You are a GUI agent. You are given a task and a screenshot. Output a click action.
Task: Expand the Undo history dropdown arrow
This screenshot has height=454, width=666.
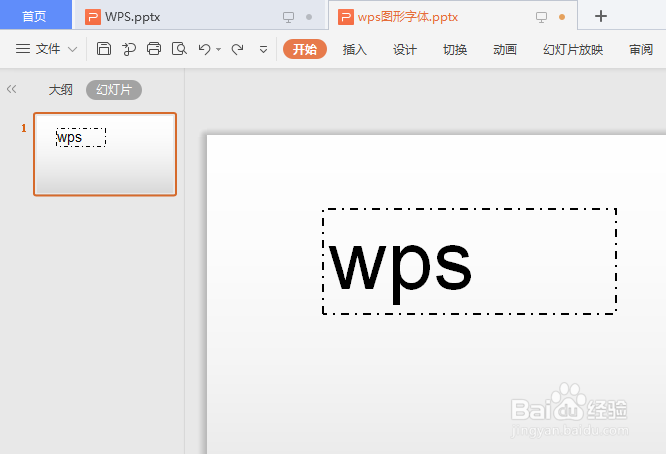click(218, 50)
